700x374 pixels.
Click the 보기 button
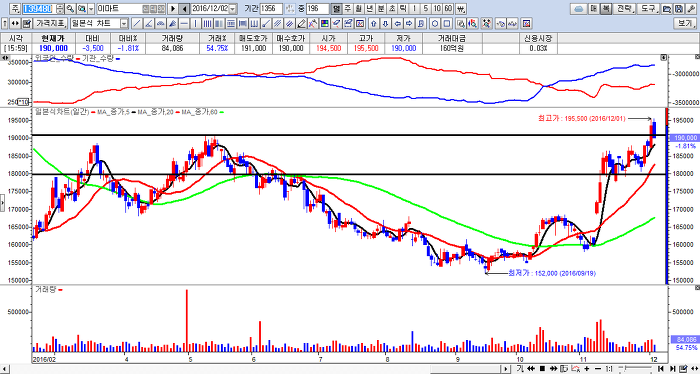point(685,23)
